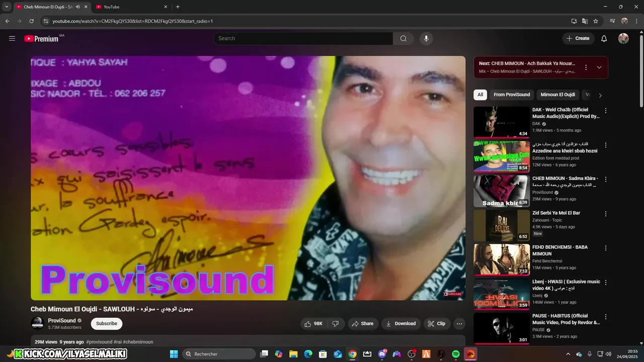Open Chrome media controls icon
The image size is (644, 362).
point(612,21)
